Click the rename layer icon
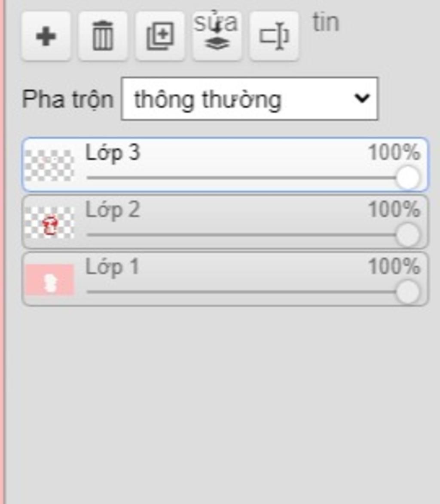Image resolution: width=440 pixels, height=504 pixels. (x=274, y=37)
